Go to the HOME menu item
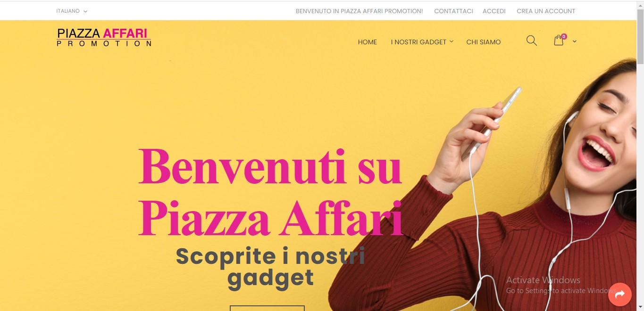644x311 pixels. pyautogui.click(x=368, y=42)
